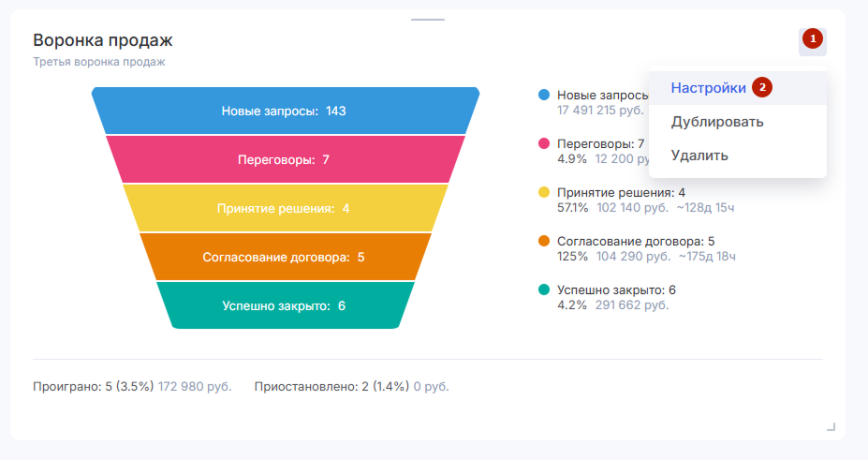Click the widget drag handle at top center
Screen dimensions: 868x460
pyautogui.click(x=427, y=20)
